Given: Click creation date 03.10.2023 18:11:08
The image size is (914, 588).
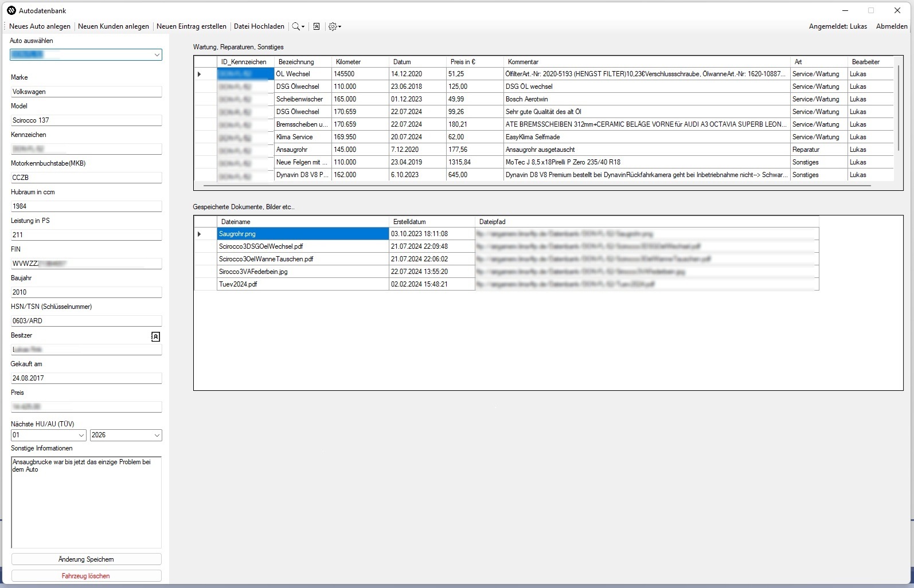Looking at the screenshot, I should (432, 234).
